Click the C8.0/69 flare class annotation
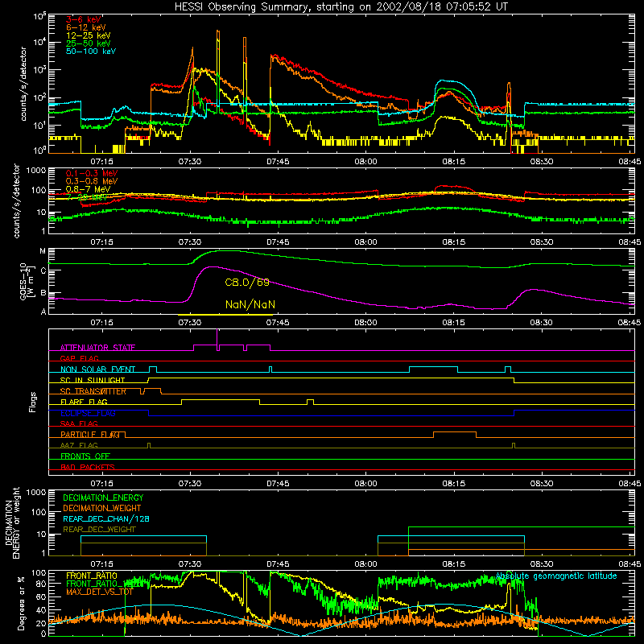 click(x=247, y=283)
